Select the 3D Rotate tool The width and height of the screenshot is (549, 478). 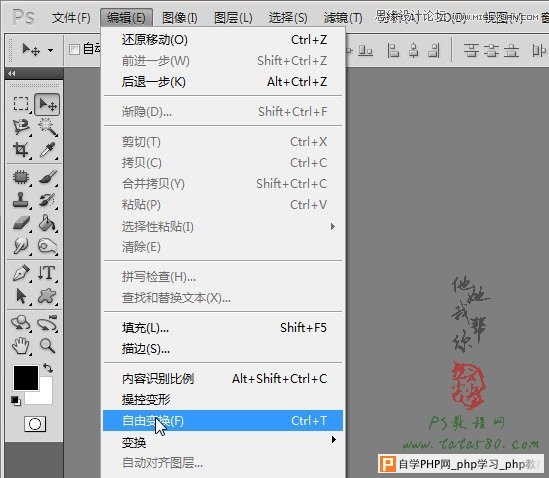[x=21, y=323]
